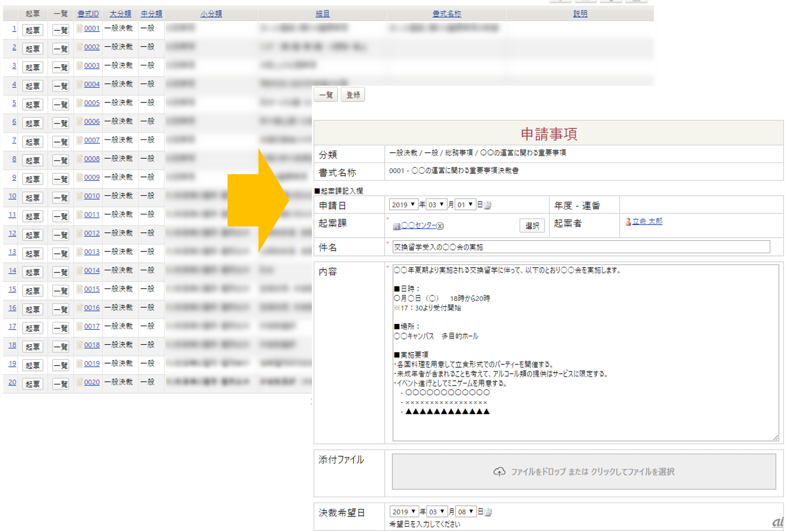Click the file drop zone to select files
This screenshot has height=532, width=788.
coord(584,472)
